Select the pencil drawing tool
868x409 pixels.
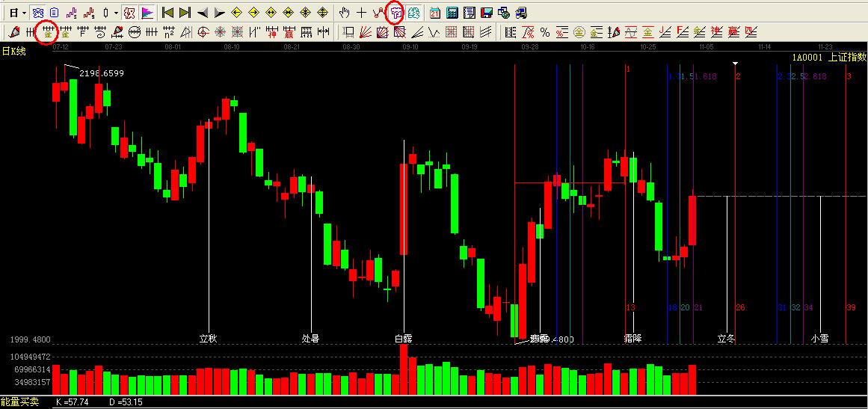pyautogui.click(x=14, y=32)
